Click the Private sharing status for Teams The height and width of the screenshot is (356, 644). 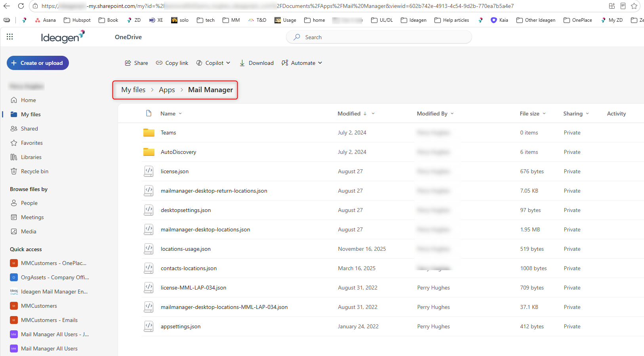pyautogui.click(x=572, y=133)
